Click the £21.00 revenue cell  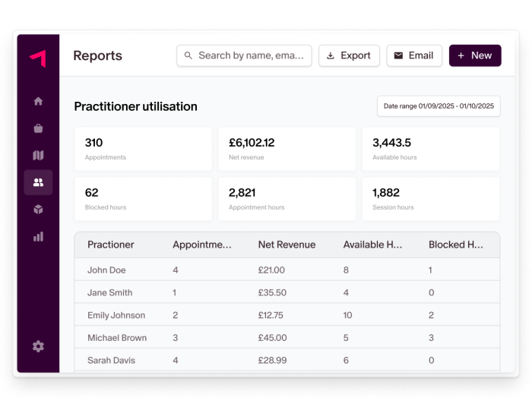271,270
